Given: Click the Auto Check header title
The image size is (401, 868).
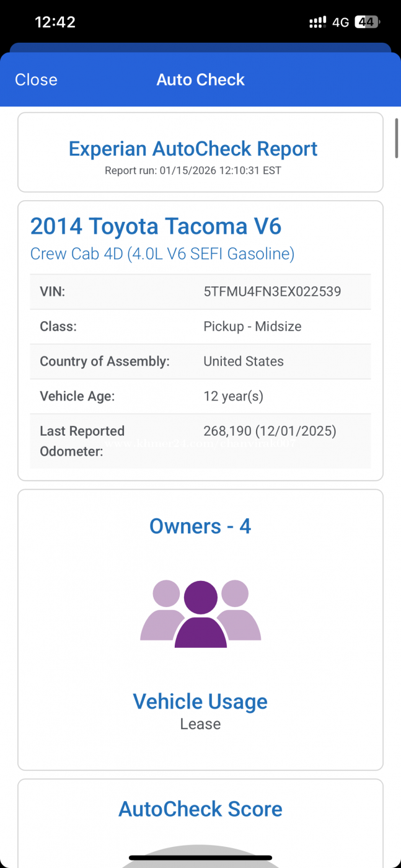Looking at the screenshot, I should pyautogui.click(x=200, y=80).
